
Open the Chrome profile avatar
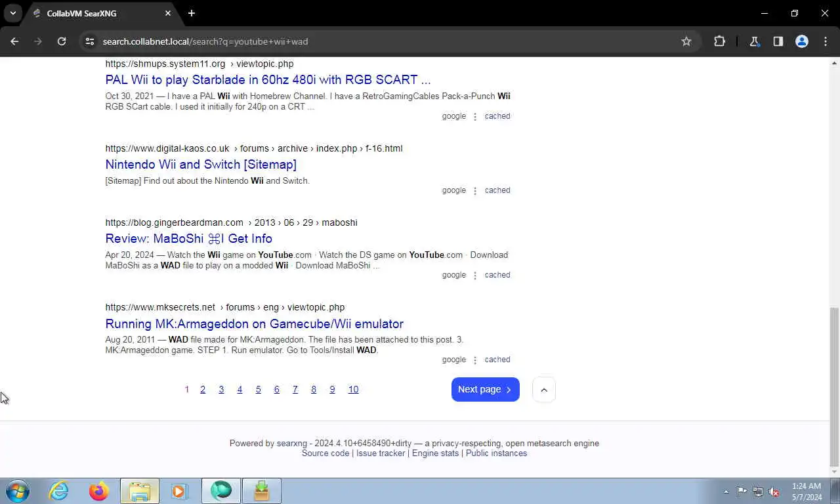pyautogui.click(x=802, y=41)
